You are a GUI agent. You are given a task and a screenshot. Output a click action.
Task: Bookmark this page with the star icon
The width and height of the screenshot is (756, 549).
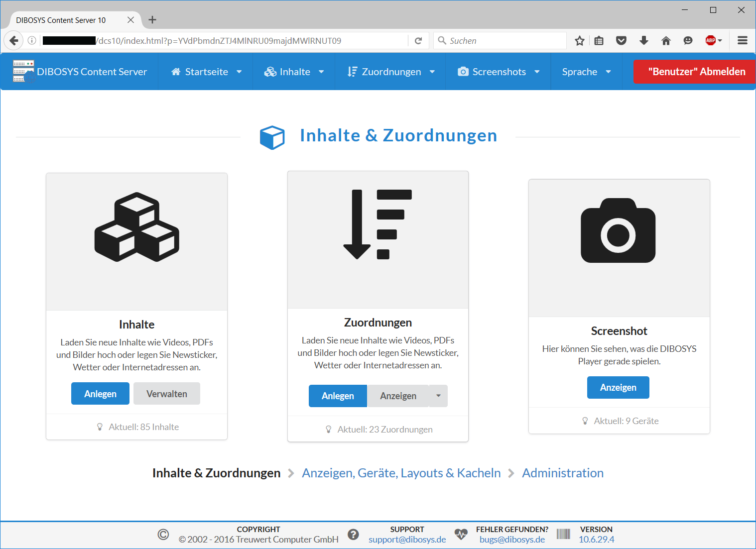(579, 41)
